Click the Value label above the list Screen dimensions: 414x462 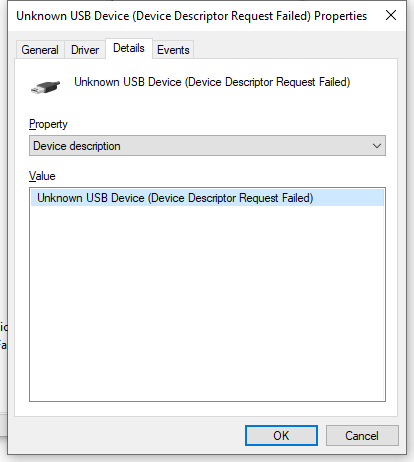pos(42,176)
